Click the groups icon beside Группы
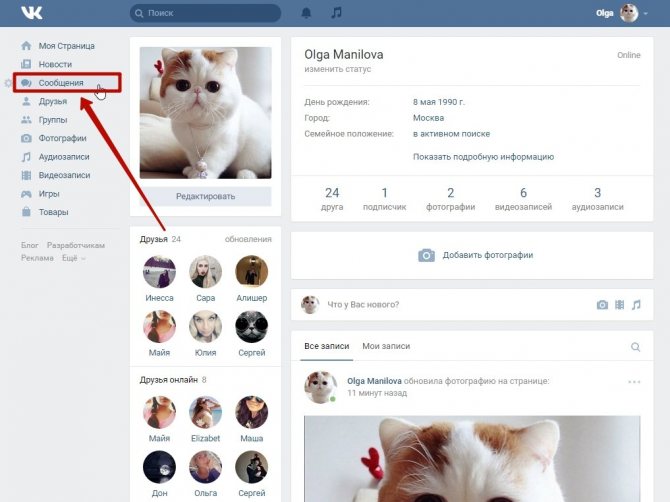The width and height of the screenshot is (670, 502). 26,120
